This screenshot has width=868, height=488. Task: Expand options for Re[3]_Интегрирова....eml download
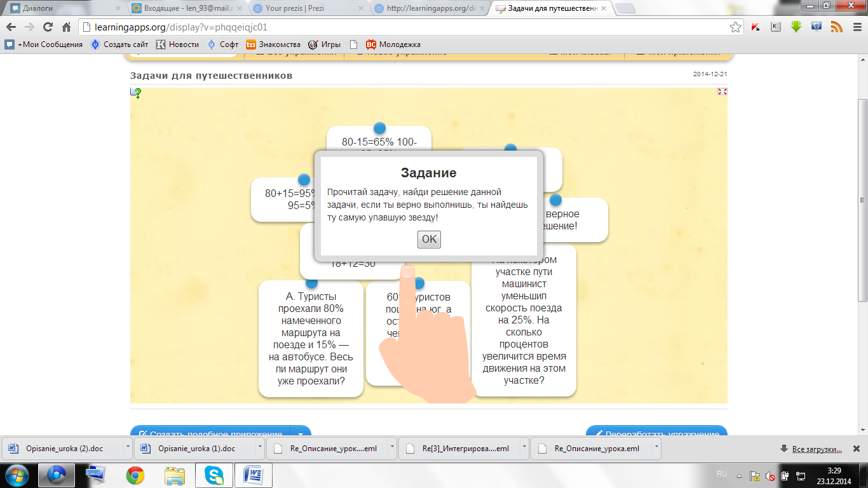[524, 448]
